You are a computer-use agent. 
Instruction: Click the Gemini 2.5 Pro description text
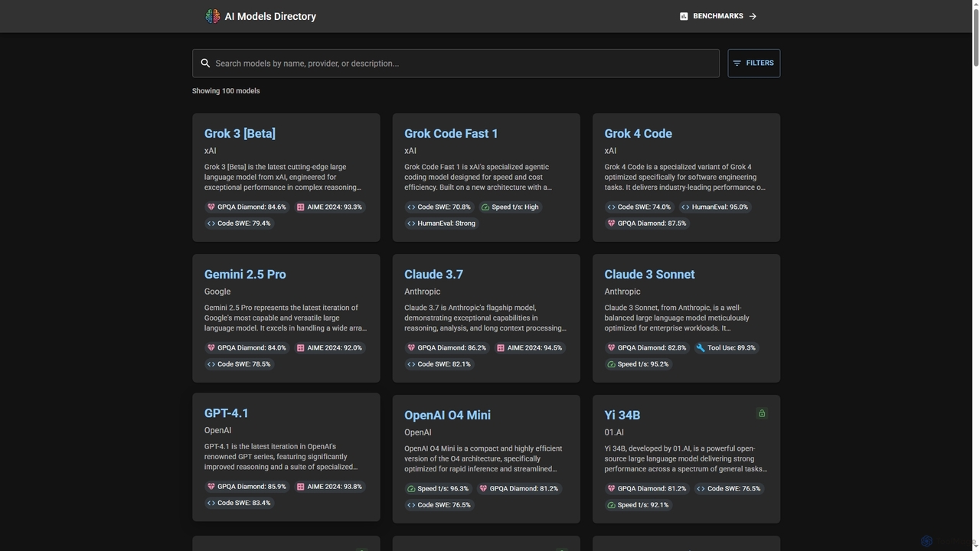tap(286, 318)
